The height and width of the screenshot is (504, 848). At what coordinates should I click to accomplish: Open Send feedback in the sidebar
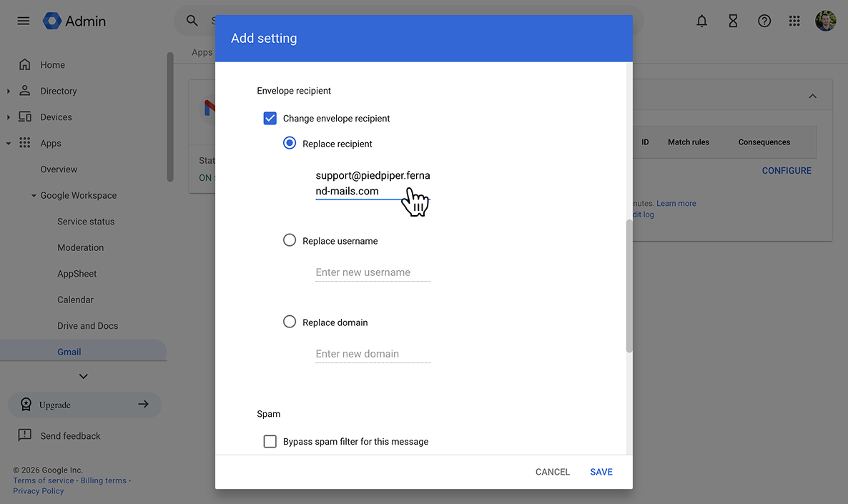[x=69, y=435]
